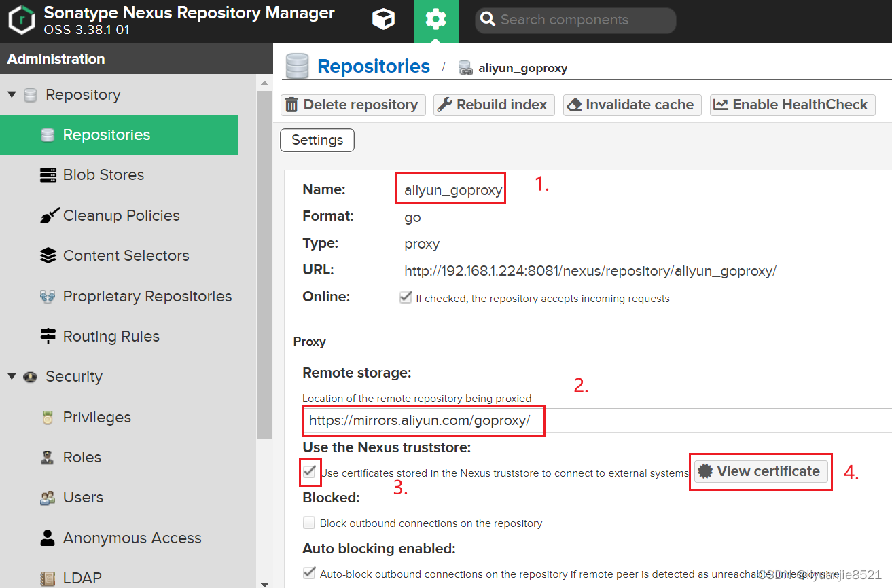The image size is (892, 588).
Task: Click the Sonatype Nexus hexagon logo
Action: (x=21, y=20)
